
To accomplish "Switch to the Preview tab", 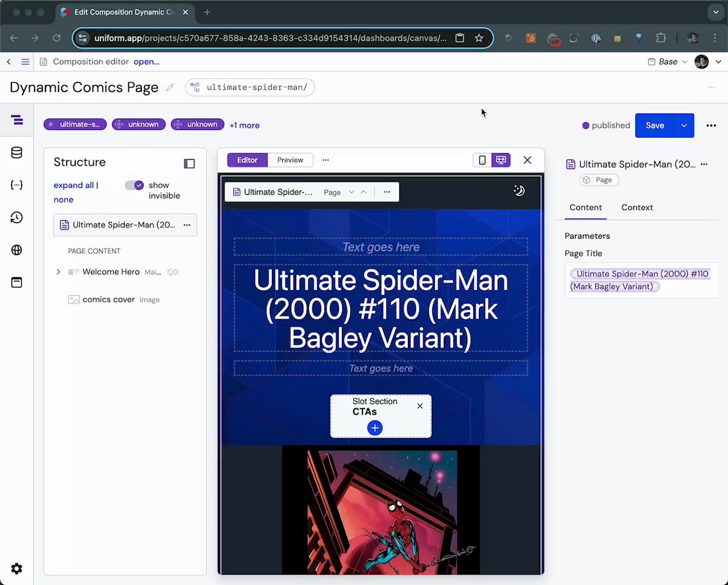I will (290, 160).
